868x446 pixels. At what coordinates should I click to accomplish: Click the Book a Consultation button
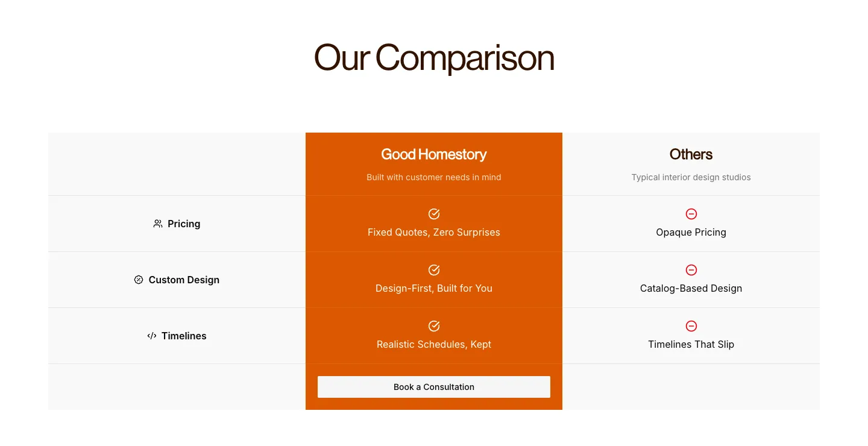pyautogui.click(x=434, y=387)
